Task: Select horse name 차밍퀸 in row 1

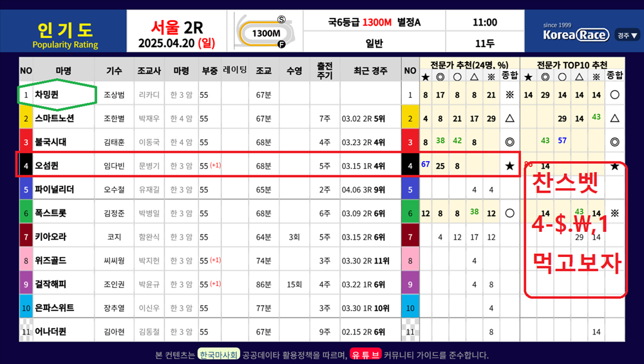Action: point(46,95)
